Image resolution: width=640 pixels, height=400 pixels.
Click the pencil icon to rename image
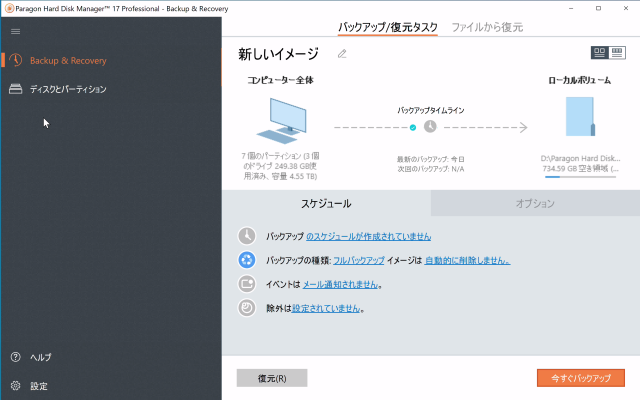[x=342, y=54]
